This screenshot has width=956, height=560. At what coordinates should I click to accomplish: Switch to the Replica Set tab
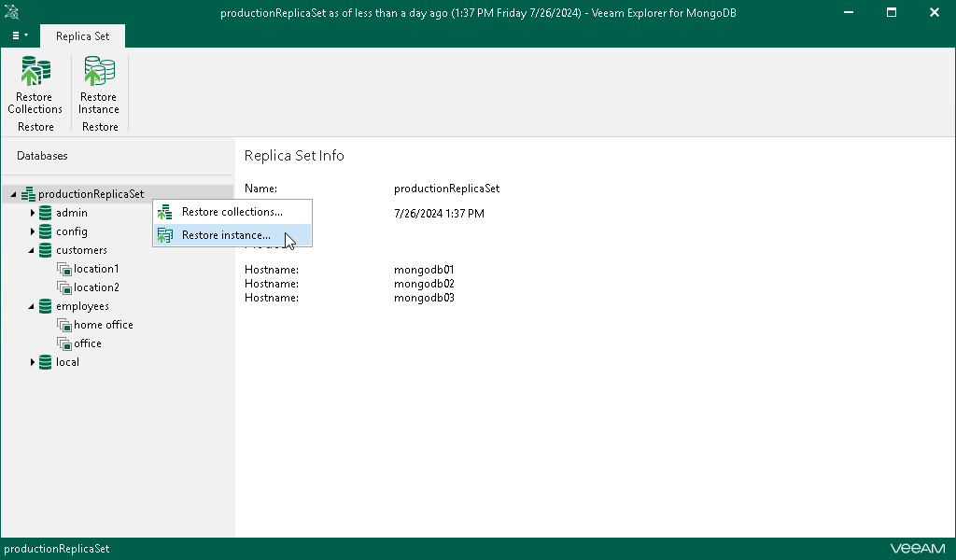point(82,36)
